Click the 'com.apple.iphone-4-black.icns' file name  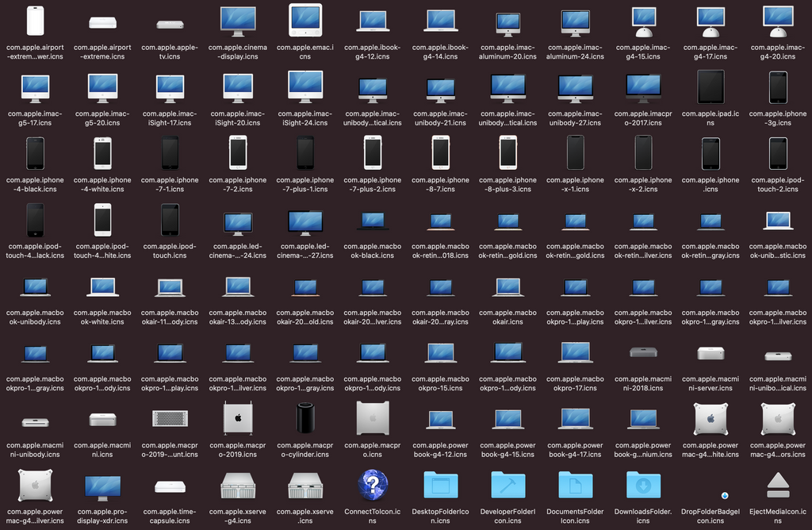[35, 184]
